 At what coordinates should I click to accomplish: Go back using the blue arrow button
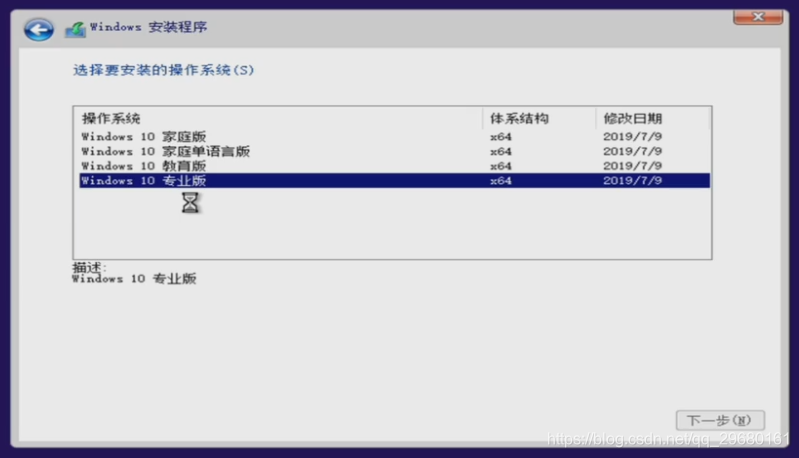(x=39, y=30)
